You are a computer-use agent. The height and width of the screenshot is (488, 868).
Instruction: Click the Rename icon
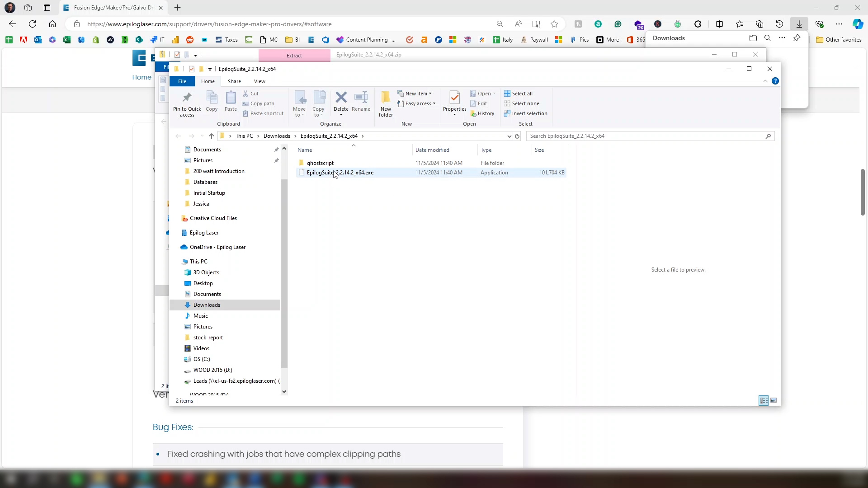click(x=361, y=98)
